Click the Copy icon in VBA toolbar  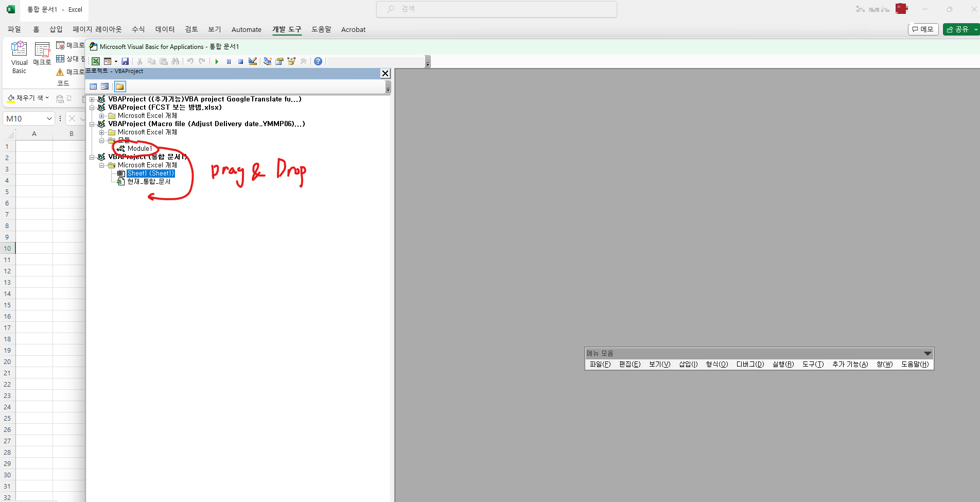coord(151,61)
